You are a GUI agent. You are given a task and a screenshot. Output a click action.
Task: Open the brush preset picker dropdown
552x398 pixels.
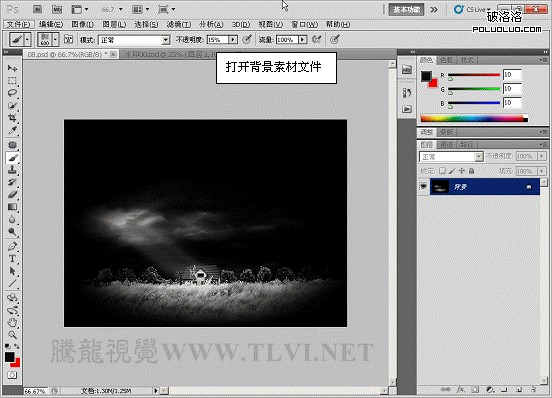tap(55, 39)
